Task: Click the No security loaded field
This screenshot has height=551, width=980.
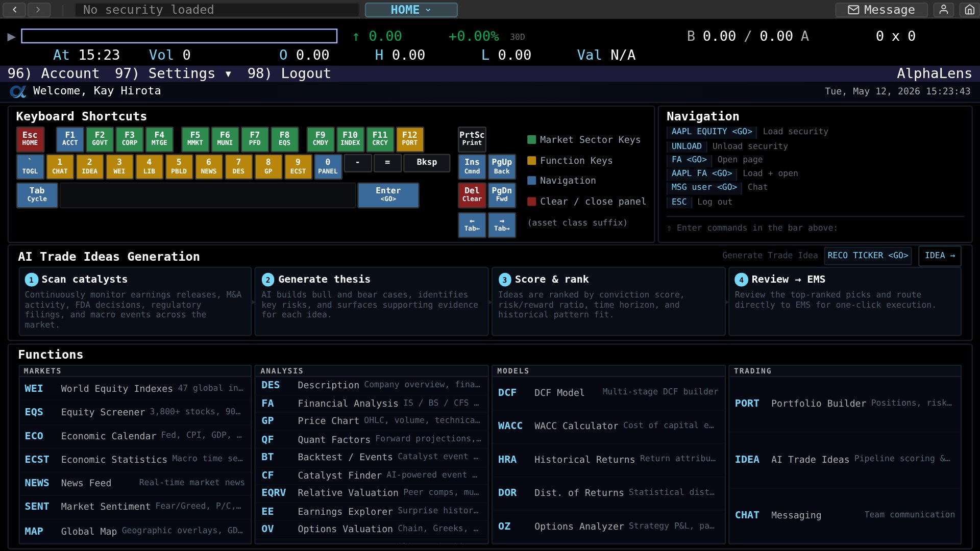Action: click(x=217, y=10)
